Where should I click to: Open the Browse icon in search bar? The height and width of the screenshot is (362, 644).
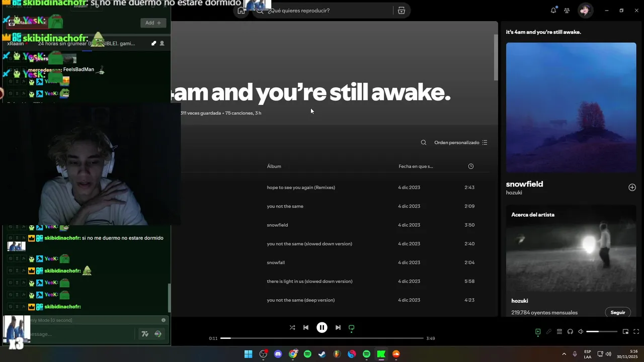(x=401, y=11)
